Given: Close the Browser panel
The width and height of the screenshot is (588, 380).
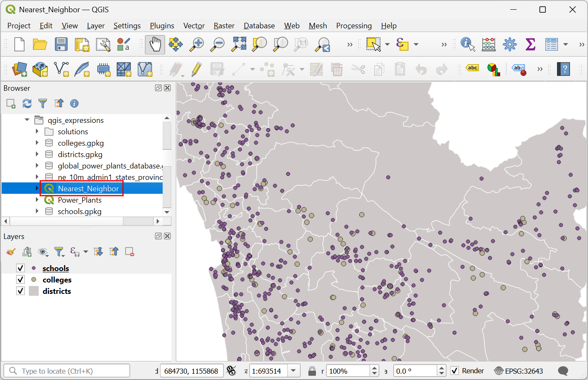Looking at the screenshot, I should (167, 88).
